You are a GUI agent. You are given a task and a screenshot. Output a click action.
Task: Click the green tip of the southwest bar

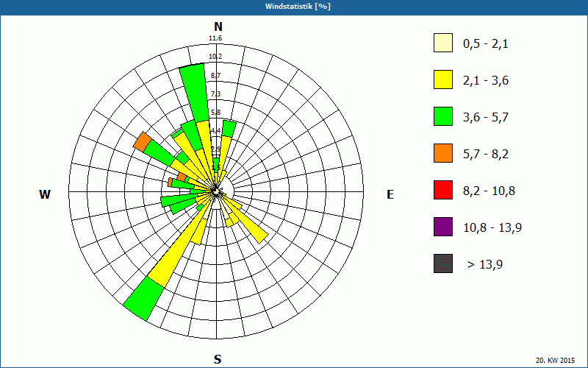143,299
